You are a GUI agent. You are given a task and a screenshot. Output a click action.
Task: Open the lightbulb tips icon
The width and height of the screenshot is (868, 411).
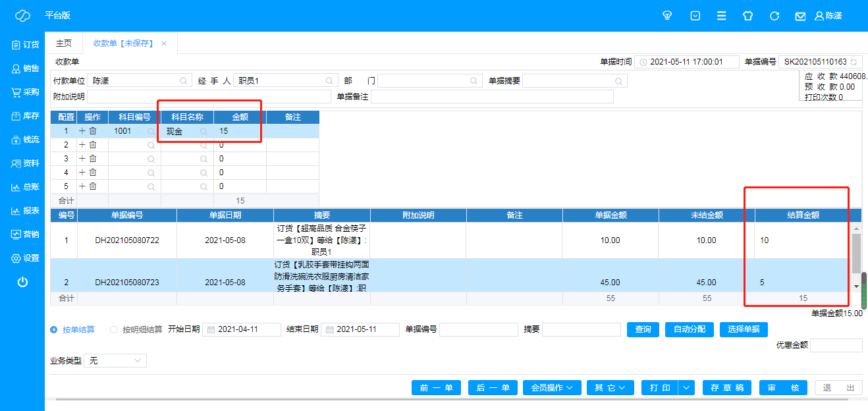tap(666, 16)
